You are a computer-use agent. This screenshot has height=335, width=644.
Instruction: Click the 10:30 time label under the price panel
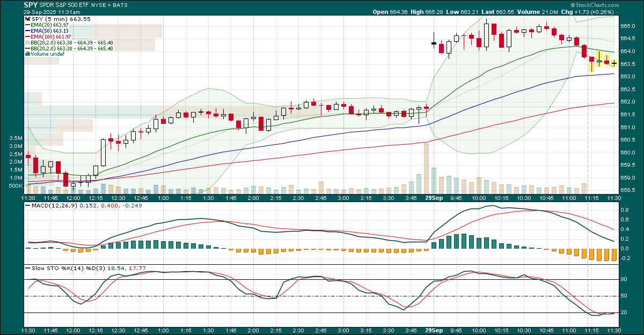[524, 198]
